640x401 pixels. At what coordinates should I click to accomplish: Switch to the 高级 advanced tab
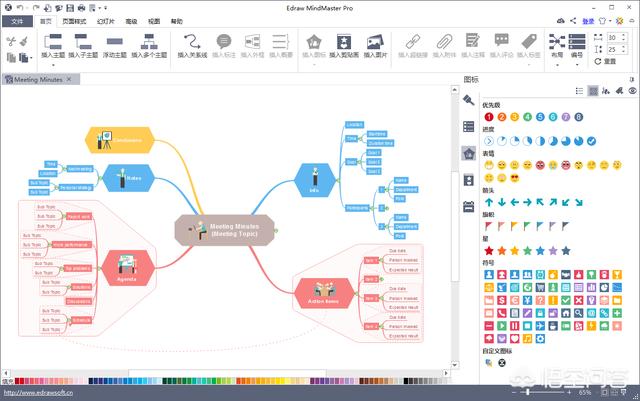tap(131, 21)
